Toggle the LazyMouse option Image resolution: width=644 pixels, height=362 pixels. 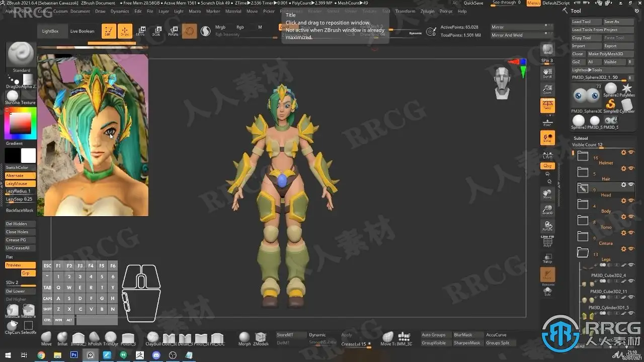click(x=21, y=184)
